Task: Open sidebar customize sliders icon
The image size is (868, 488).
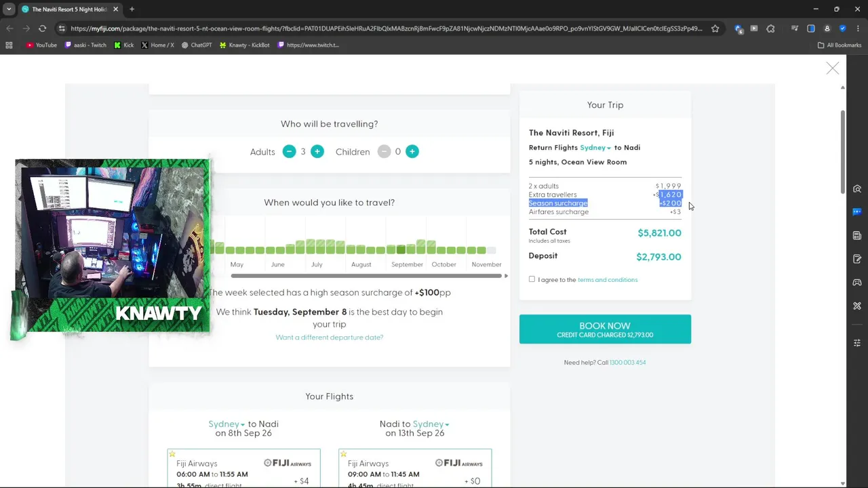Action: (857, 343)
